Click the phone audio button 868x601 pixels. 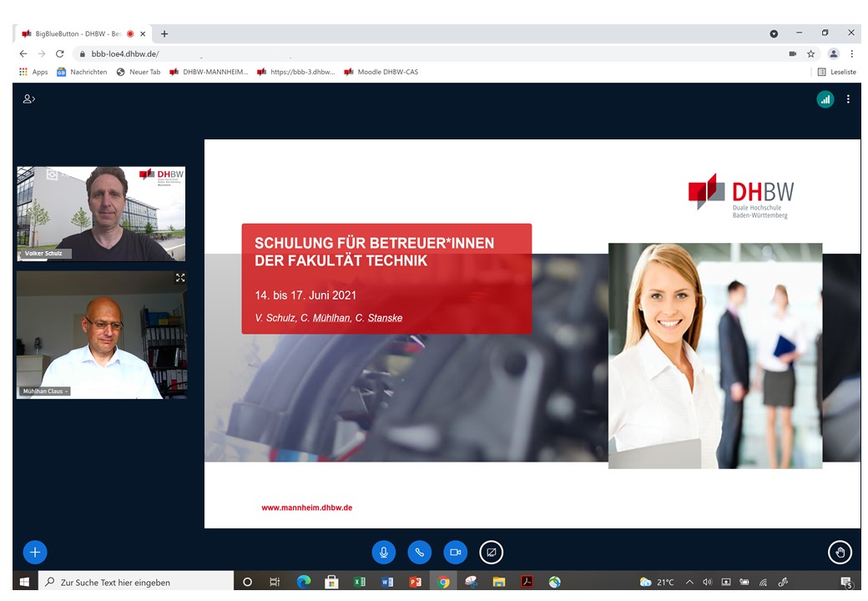419,552
